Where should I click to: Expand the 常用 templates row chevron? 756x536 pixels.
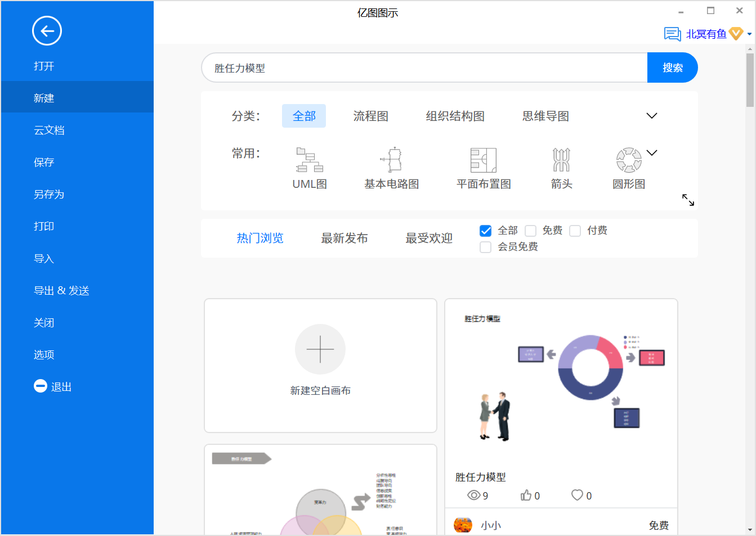point(652,153)
